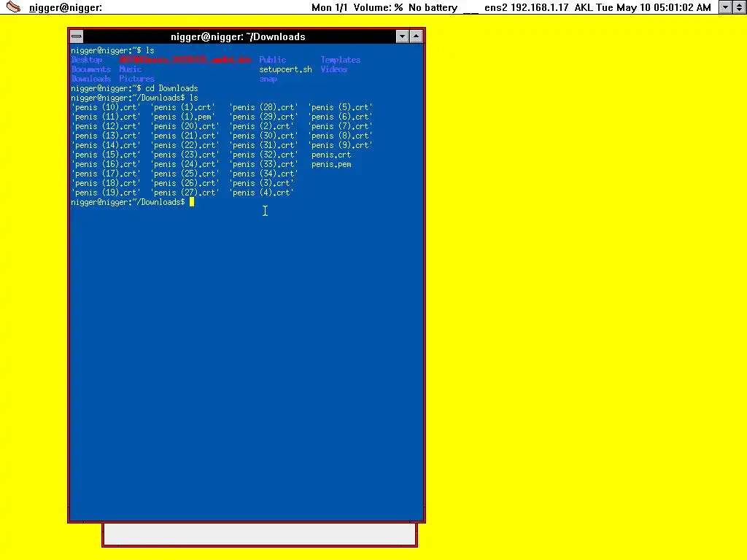Click the file entry numbered (20).crt

(x=185, y=127)
